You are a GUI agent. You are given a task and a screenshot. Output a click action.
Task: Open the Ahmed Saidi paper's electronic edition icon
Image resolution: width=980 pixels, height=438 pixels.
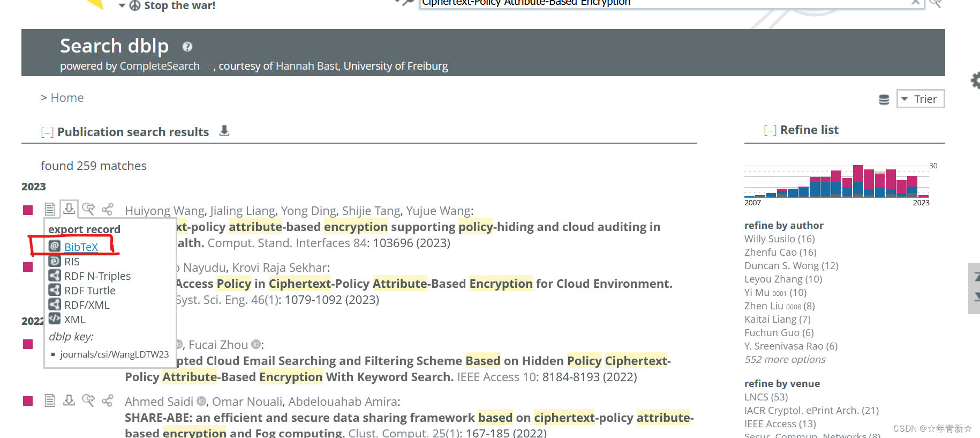[50, 400]
